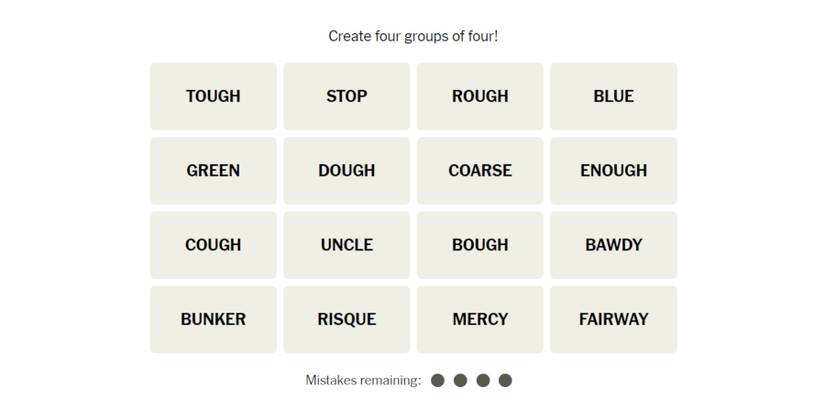The width and height of the screenshot is (825, 413).
Task: Select the MERCY tile
Action: point(480,319)
